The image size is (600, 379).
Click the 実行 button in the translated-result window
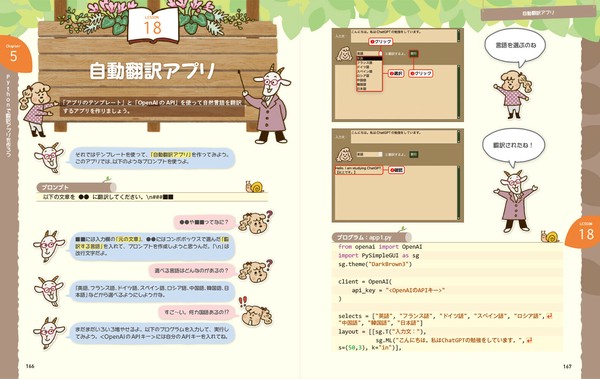tap(414, 154)
